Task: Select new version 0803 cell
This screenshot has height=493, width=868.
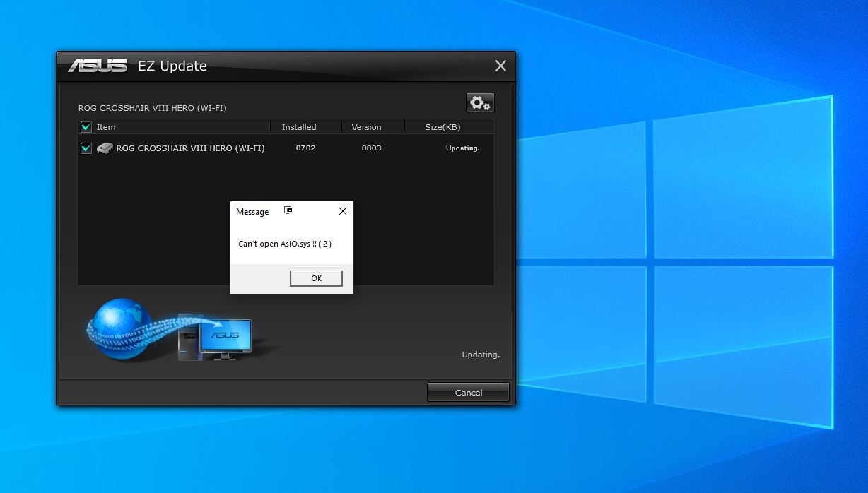Action: (x=371, y=148)
